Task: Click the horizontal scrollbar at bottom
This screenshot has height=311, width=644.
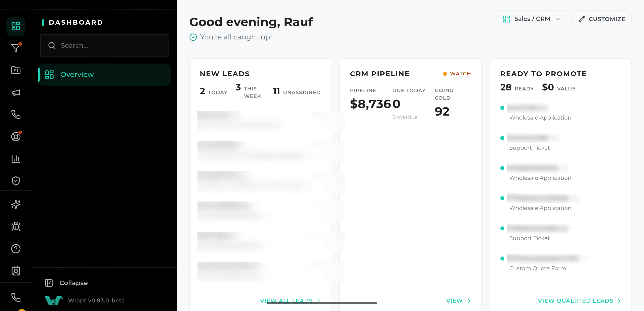Action: point(322,303)
